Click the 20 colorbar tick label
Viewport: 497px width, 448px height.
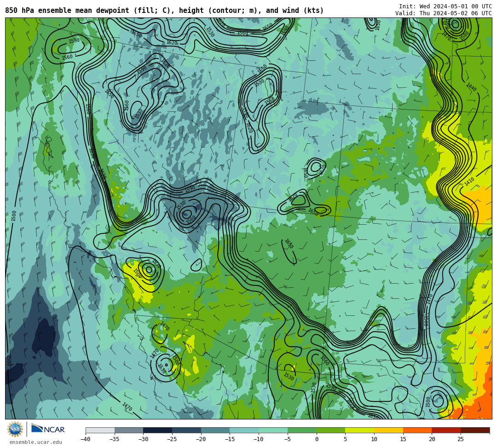(432, 439)
